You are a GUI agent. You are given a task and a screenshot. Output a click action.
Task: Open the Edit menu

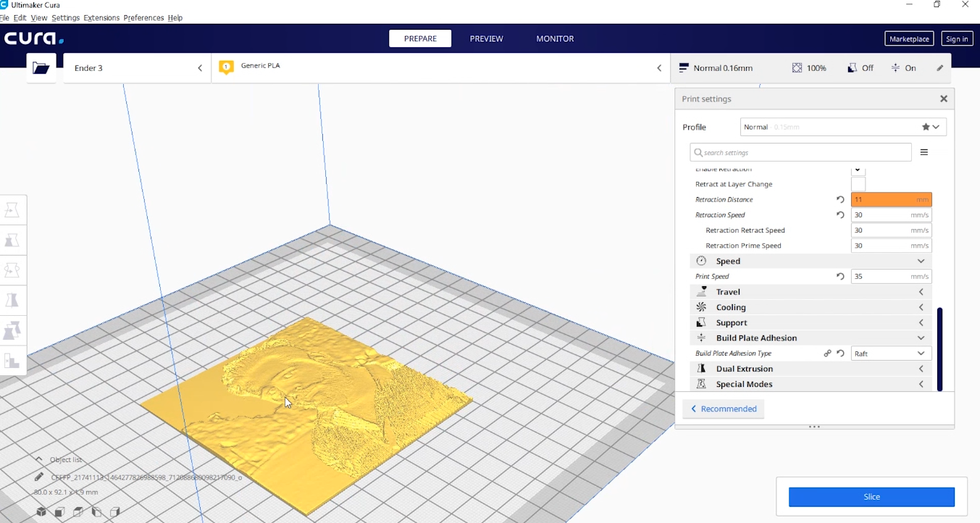pos(20,17)
